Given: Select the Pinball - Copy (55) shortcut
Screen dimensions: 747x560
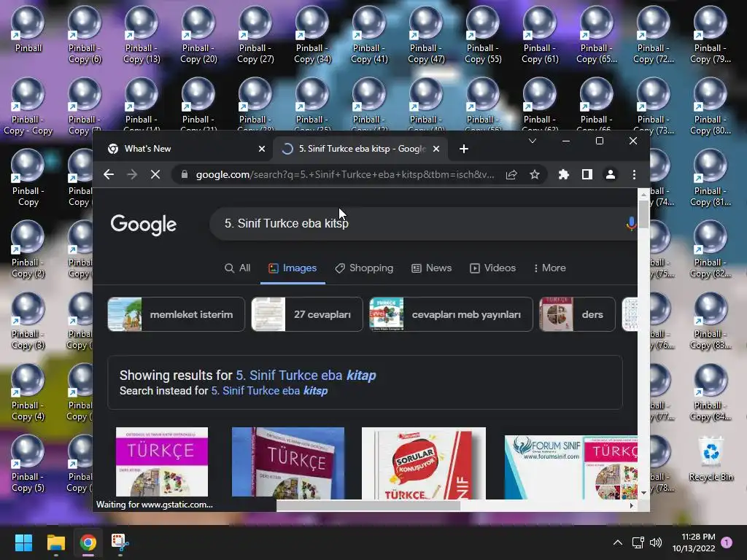Looking at the screenshot, I should pos(483,35).
